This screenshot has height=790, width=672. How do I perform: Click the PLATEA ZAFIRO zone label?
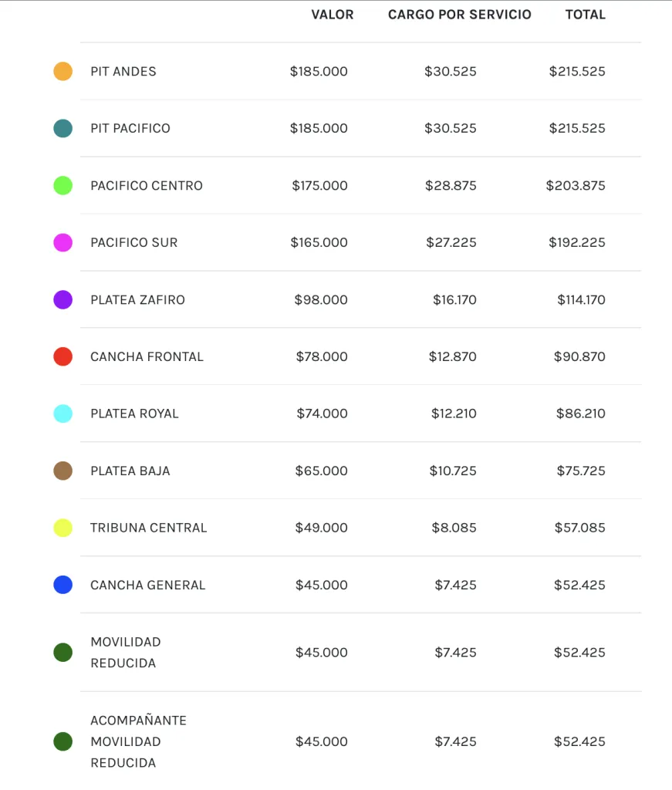[137, 300]
